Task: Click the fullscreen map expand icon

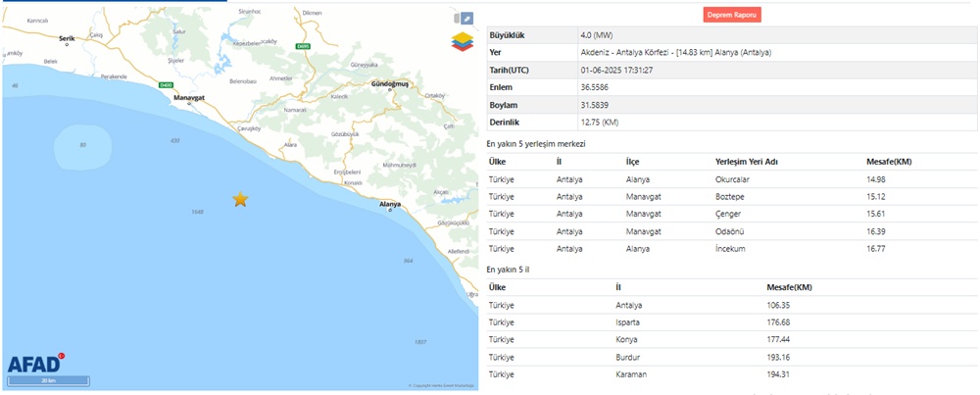Action: pos(466,18)
